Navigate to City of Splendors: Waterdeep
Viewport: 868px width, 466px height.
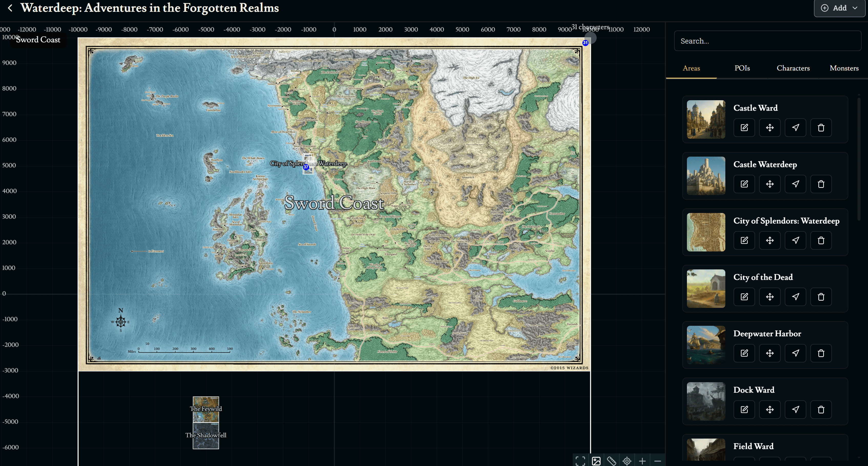point(796,240)
